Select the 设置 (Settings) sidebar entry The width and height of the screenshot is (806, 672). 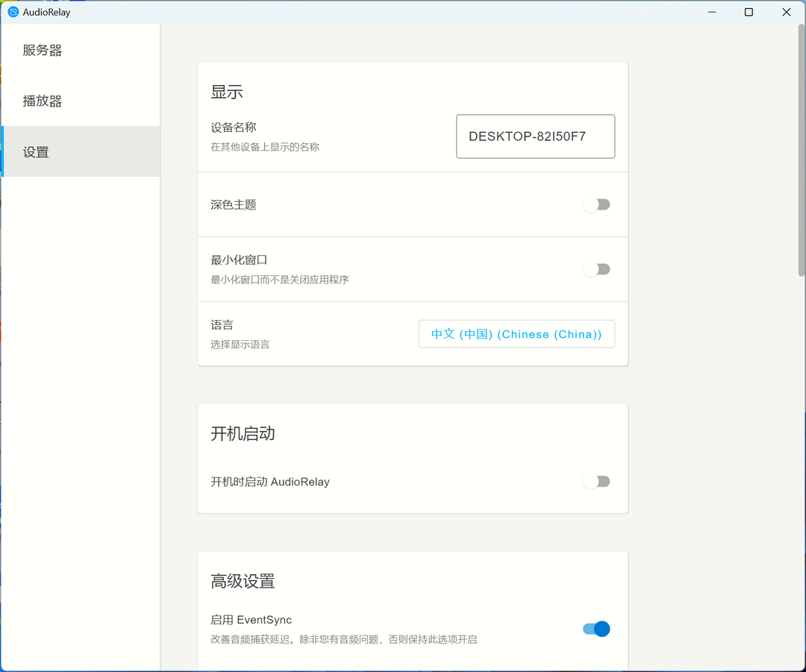[37, 151]
